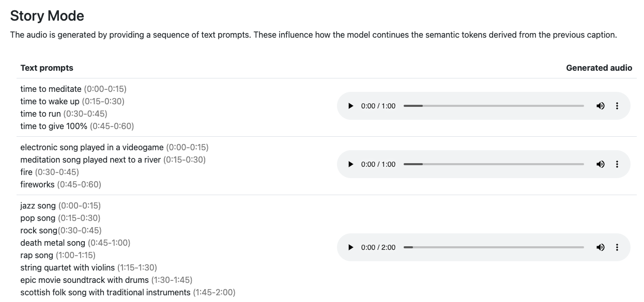This screenshot has width=644, height=302.
Task: Click the 'Generated audio' column header
Action: (599, 68)
